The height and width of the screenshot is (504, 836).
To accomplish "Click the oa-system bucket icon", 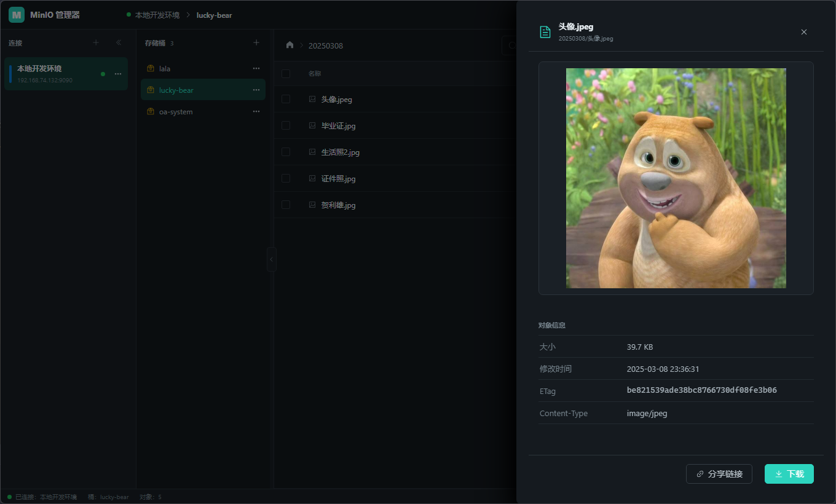I will coord(151,111).
